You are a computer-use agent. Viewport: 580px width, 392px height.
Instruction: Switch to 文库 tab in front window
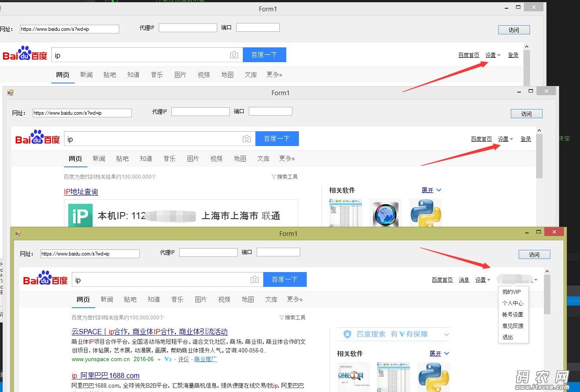[271, 299]
